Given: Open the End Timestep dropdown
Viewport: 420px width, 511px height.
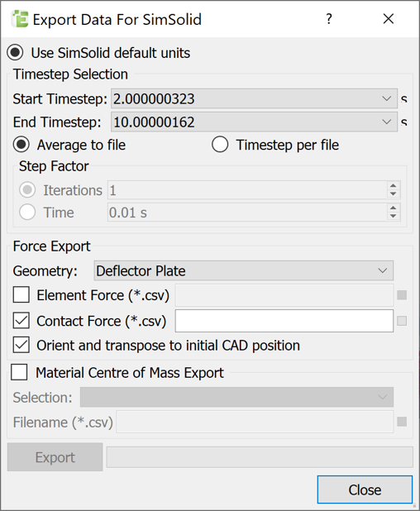Looking at the screenshot, I should pos(254,122).
